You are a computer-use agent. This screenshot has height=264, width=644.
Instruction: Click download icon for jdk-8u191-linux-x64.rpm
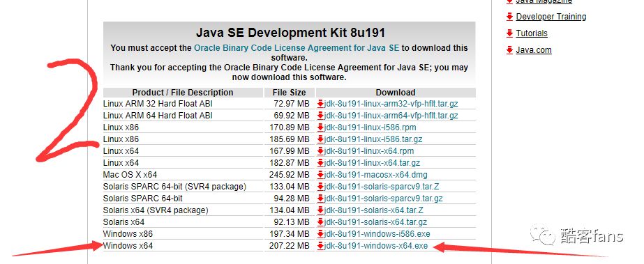320,151
